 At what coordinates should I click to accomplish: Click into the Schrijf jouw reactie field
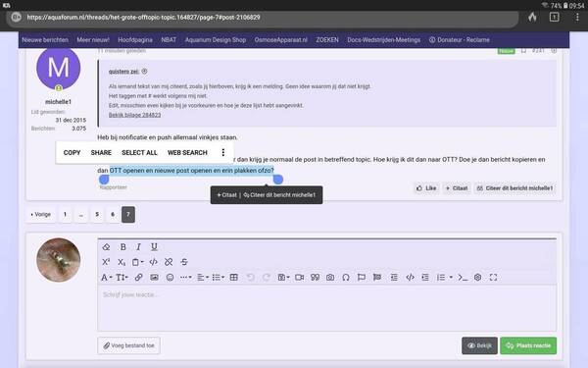tap(326, 308)
